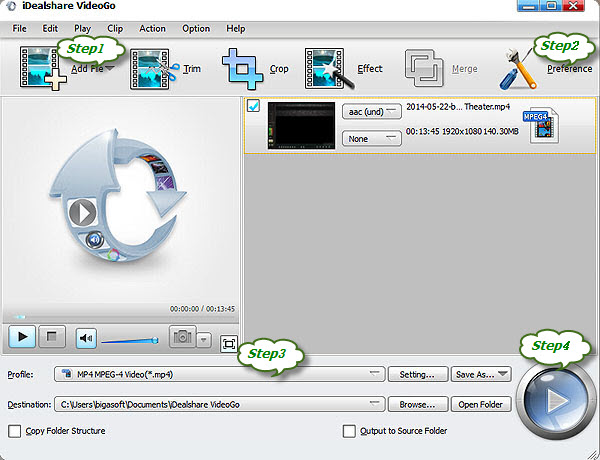The image size is (600, 460).
Task: Click the Browse... button
Action: 418,405
